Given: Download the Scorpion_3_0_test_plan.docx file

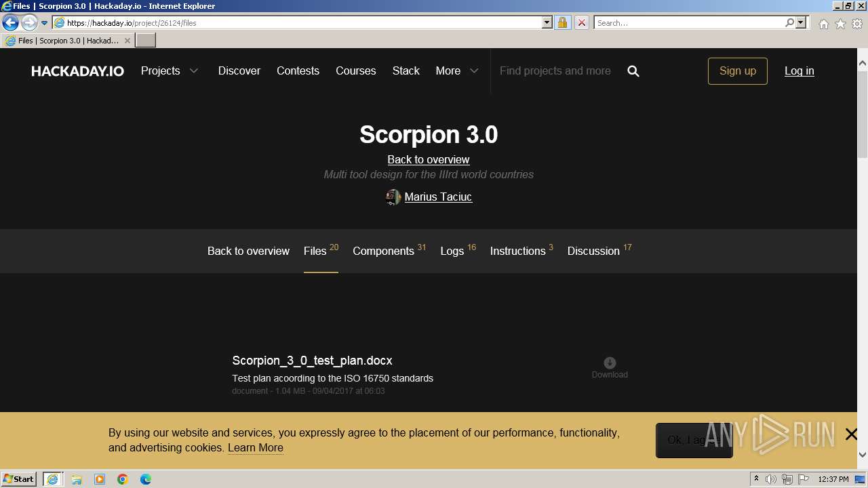Looking at the screenshot, I should 610,367.
